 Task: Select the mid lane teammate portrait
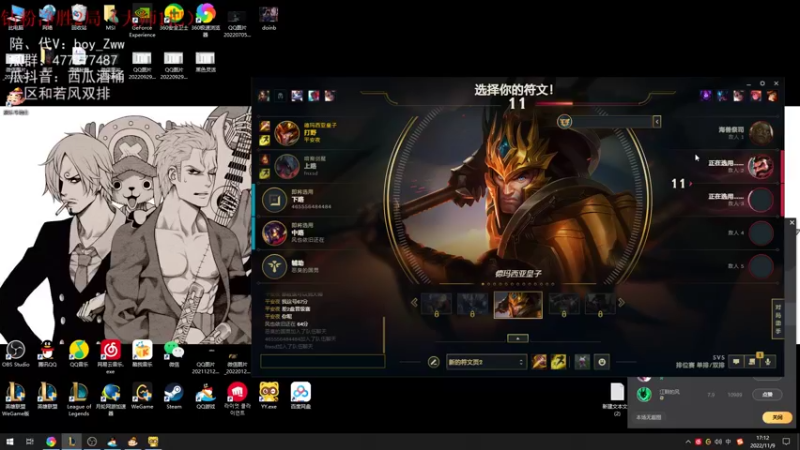(274, 233)
